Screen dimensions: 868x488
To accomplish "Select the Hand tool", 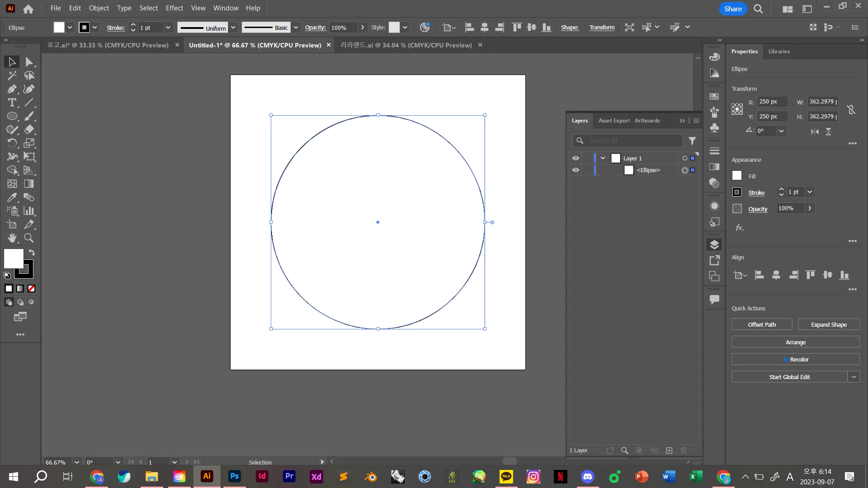I will (x=12, y=238).
